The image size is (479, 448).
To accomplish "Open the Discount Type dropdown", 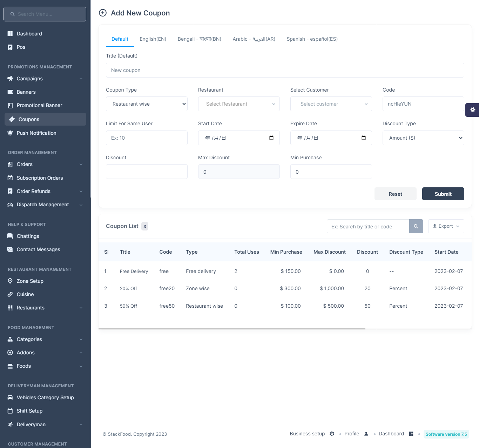I will coord(423,138).
